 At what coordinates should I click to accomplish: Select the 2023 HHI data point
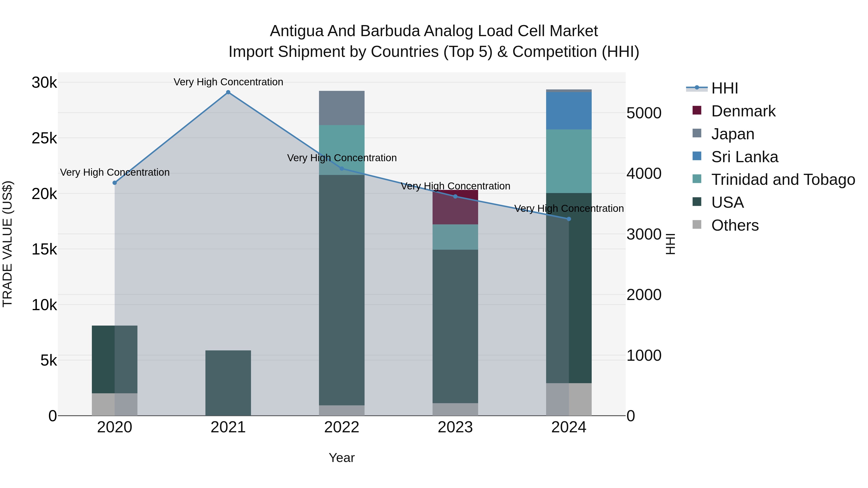tap(455, 197)
